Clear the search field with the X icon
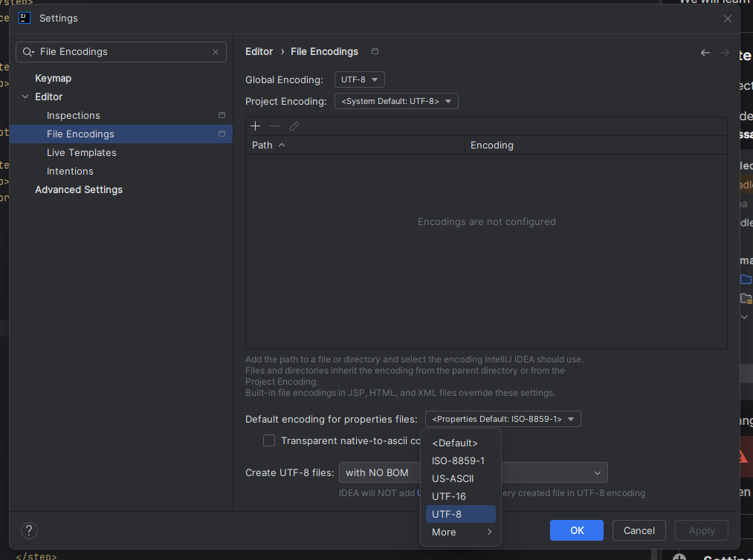 coord(215,52)
